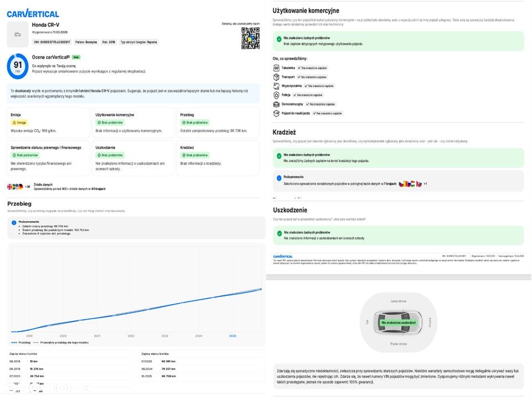Click 'Nie znaleziono zapisów' chip beside Policja
The height and width of the screenshot is (399, 532).
coord(308,95)
